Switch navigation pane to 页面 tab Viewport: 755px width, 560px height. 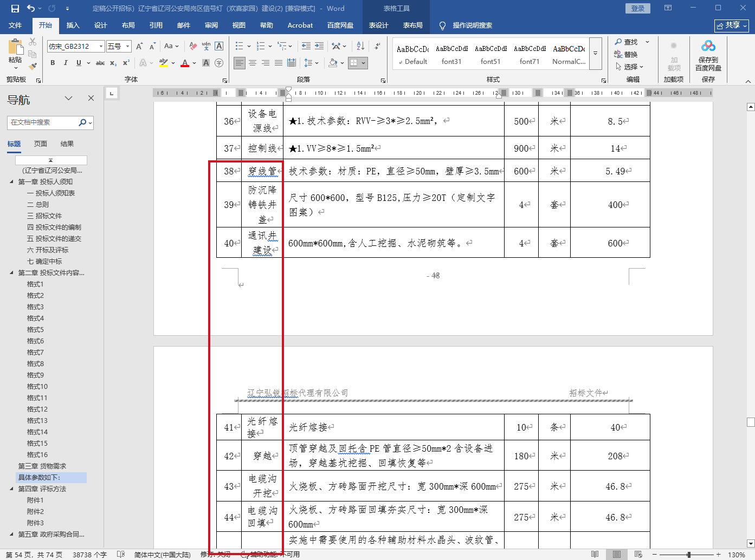(x=41, y=144)
